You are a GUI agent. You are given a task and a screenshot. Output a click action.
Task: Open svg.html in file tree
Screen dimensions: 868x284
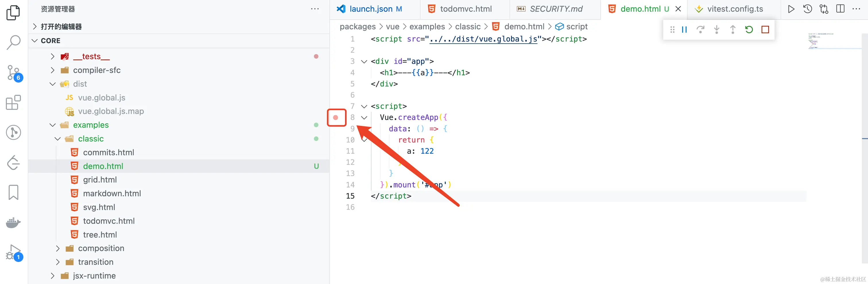[x=179, y=207]
